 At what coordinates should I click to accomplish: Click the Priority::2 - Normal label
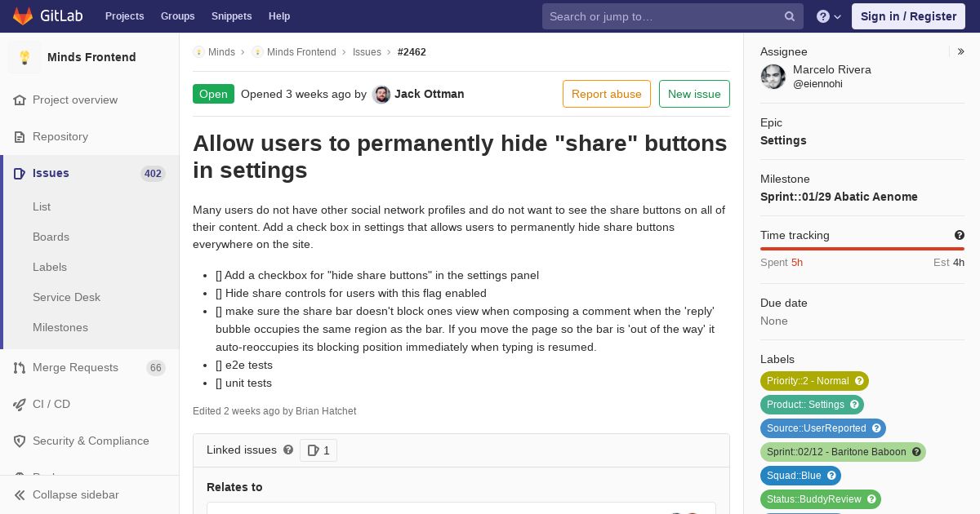(x=814, y=381)
